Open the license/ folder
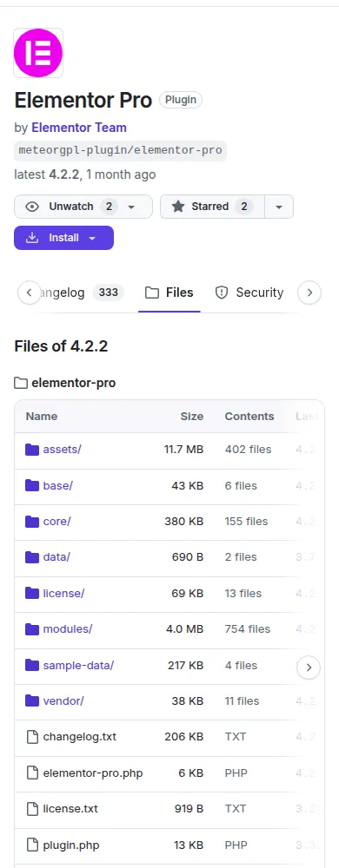339x868 pixels. [x=63, y=593]
